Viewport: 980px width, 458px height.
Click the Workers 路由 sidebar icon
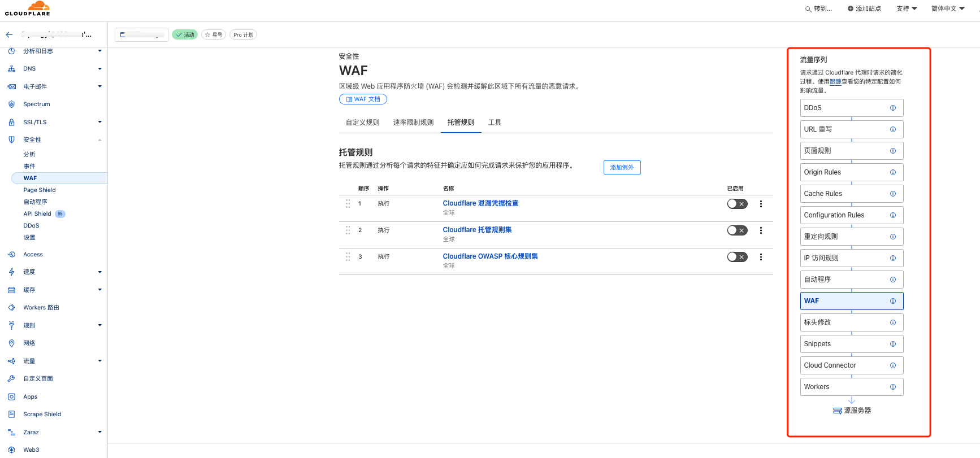coord(11,308)
